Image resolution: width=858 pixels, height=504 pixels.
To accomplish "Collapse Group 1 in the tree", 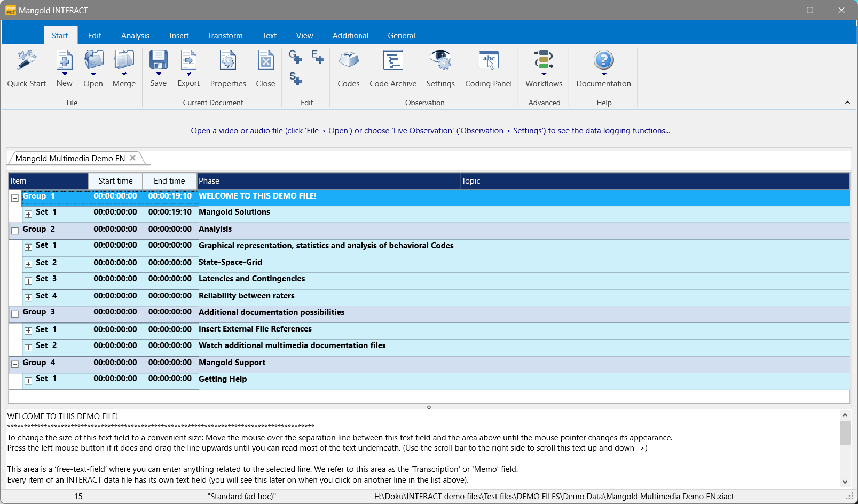I will [15, 198].
